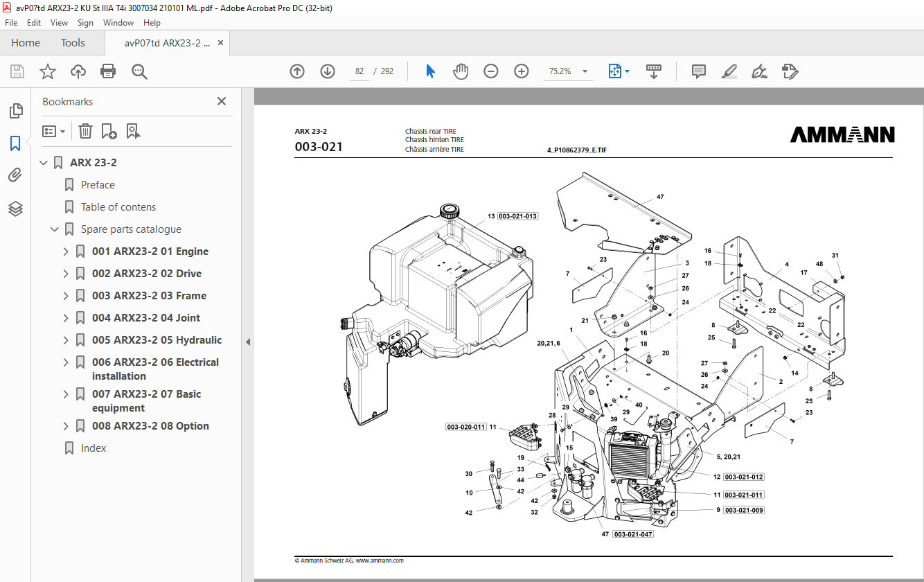Switch to the Tools tab
The height and width of the screenshot is (582, 924).
tap(73, 43)
